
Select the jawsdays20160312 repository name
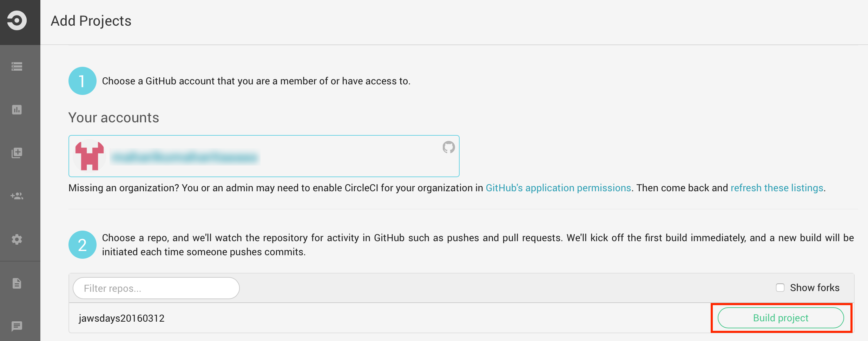[x=121, y=318]
